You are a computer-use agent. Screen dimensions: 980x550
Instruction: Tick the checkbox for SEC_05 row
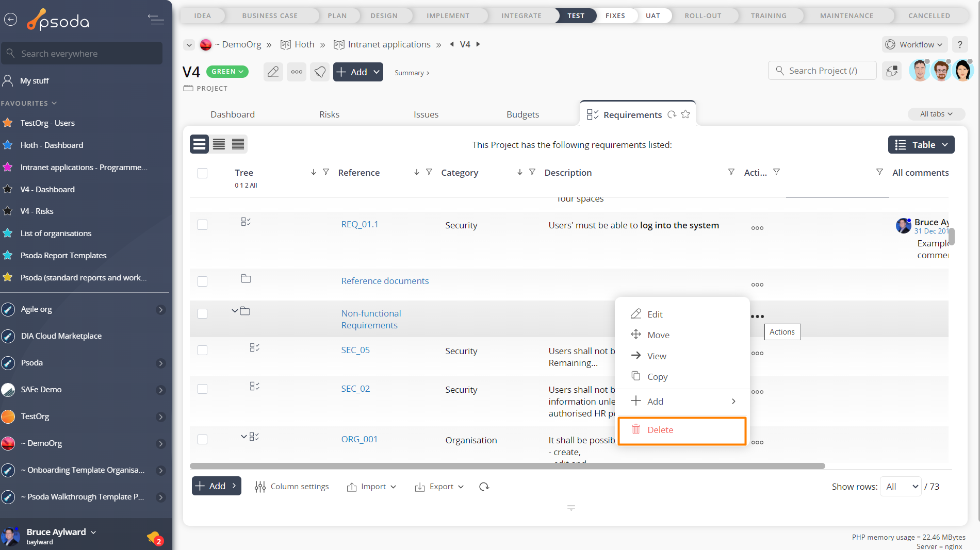(202, 350)
